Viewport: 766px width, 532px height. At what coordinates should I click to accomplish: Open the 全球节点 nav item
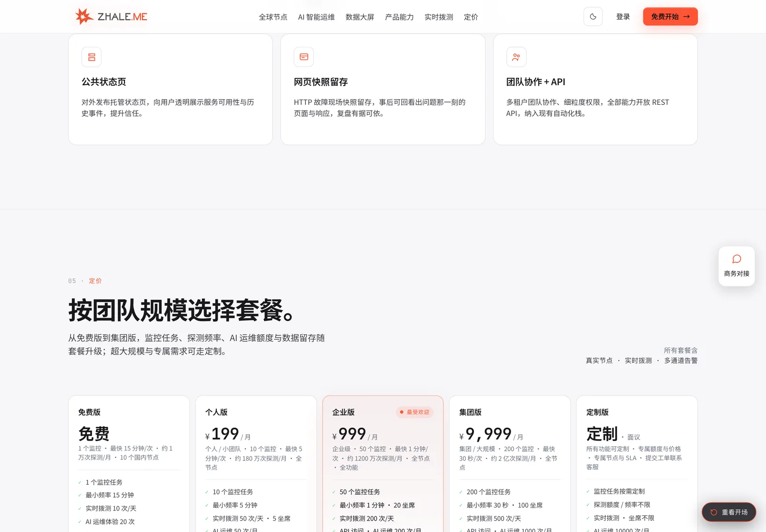click(273, 17)
